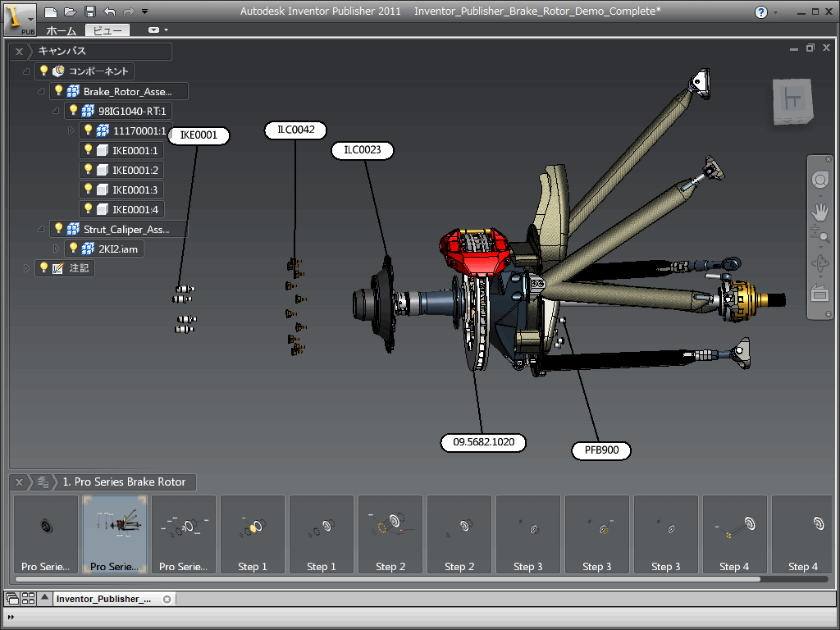Open document list arrow in tab bar
Image resolution: width=840 pixels, height=630 pixels.
click(44, 597)
